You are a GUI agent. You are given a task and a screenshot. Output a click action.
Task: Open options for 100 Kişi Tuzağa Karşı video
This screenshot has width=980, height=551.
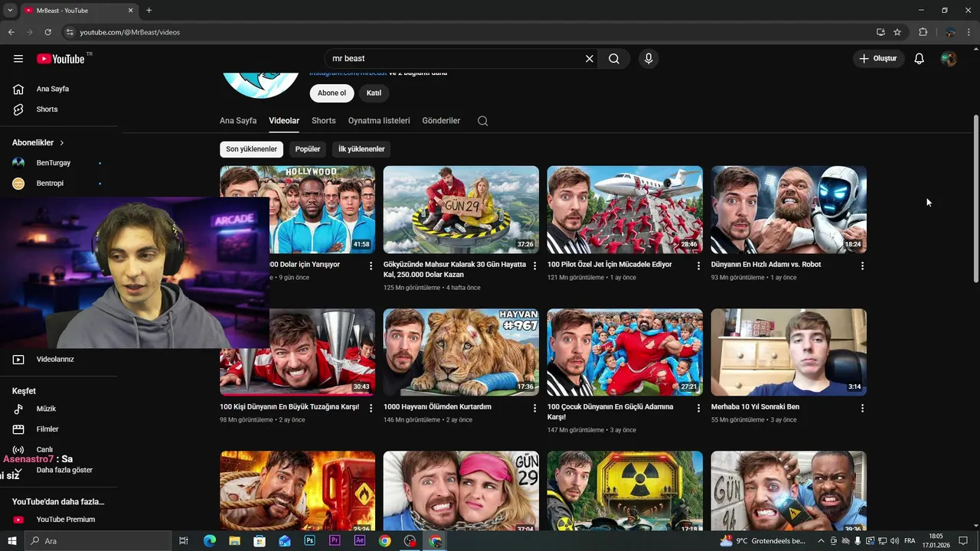click(x=371, y=408)
